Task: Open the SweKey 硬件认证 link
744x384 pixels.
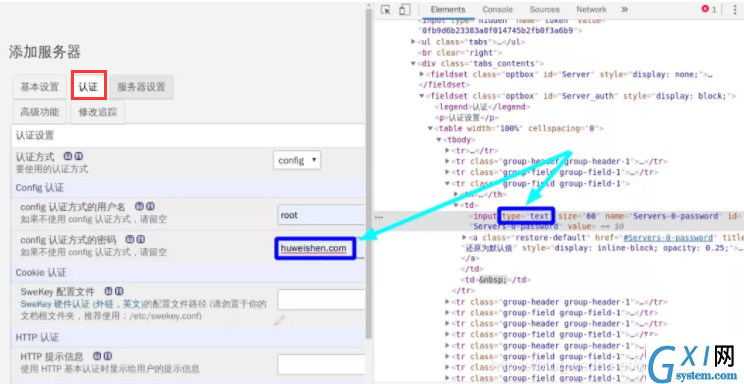Action: pos(55,304)
